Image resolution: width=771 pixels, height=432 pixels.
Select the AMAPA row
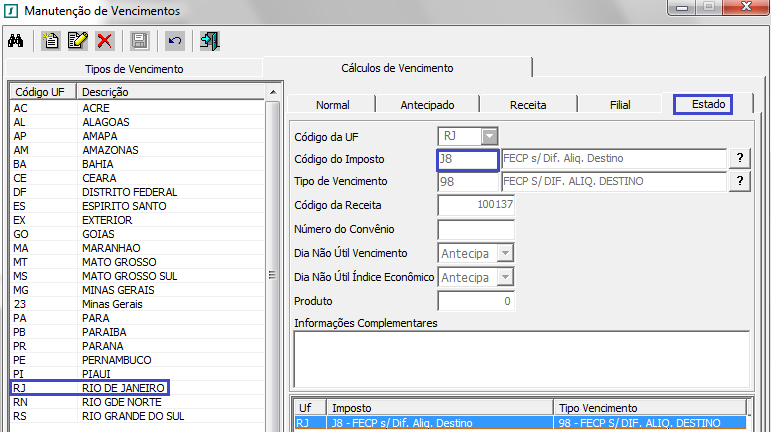(137, 136)
